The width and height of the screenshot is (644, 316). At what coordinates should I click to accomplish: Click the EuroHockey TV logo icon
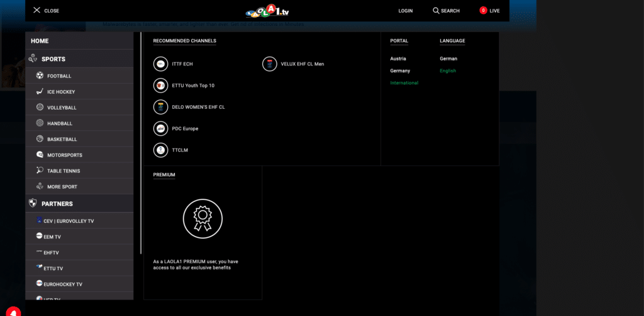click(x=40, y=283)
